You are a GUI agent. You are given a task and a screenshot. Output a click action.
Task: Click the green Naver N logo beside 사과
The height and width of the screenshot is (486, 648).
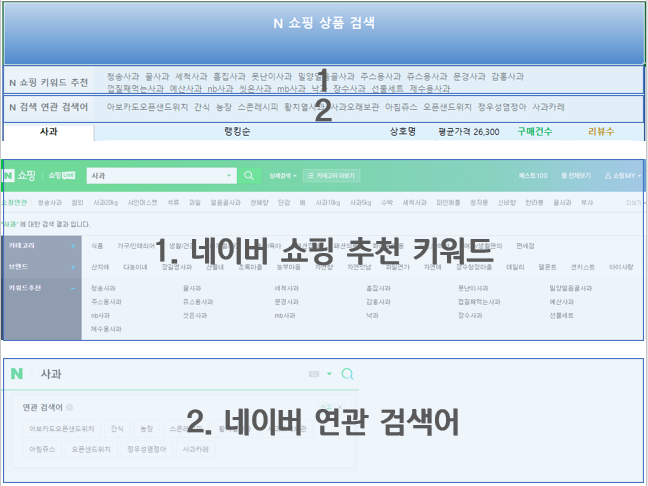pos(17,374)
